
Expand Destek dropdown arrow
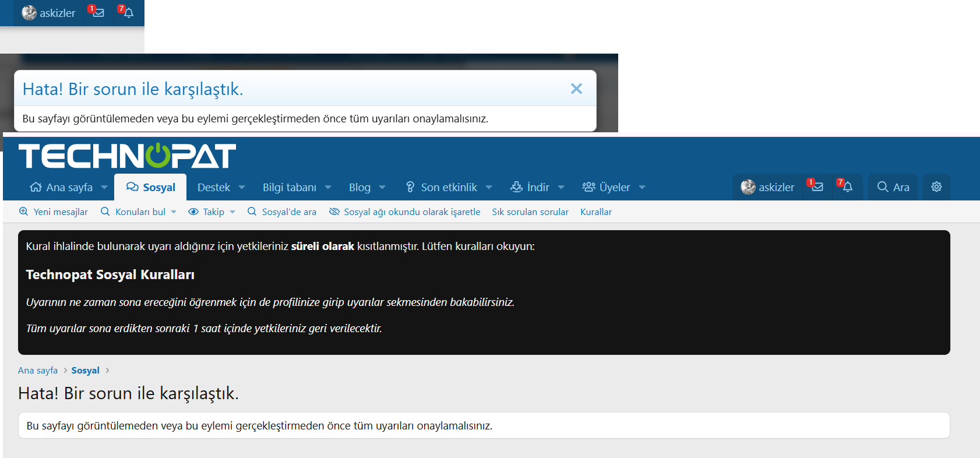coord(242,187)
